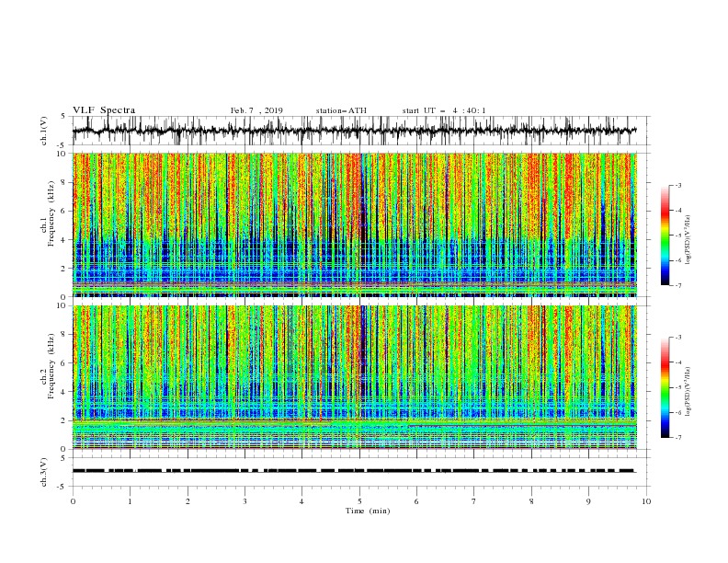The height and width of the screenshot is (563, 728).
Task: Click time axis tick label '1'
Action: tap(130, 501)
